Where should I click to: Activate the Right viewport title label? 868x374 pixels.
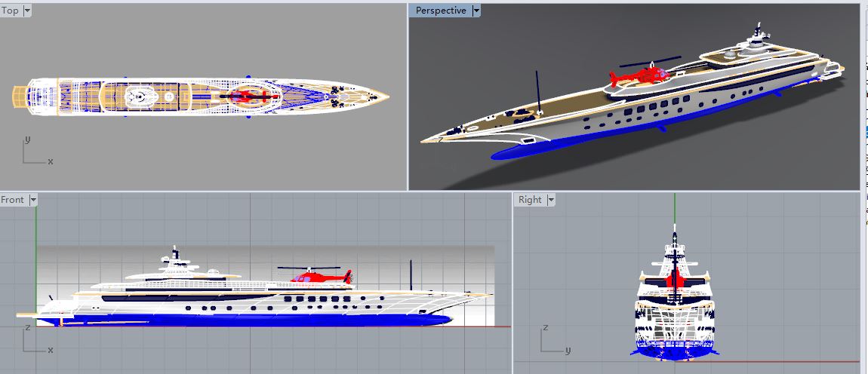click(530, 200)
